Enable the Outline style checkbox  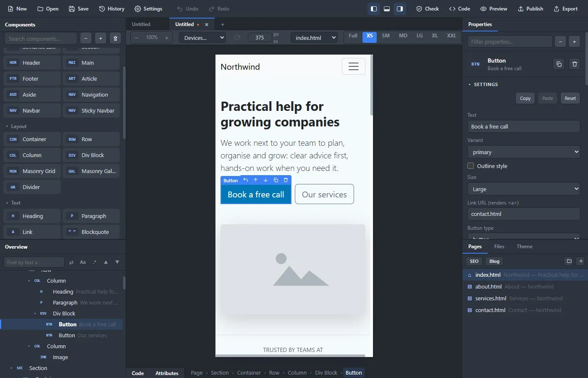[471, 166]
